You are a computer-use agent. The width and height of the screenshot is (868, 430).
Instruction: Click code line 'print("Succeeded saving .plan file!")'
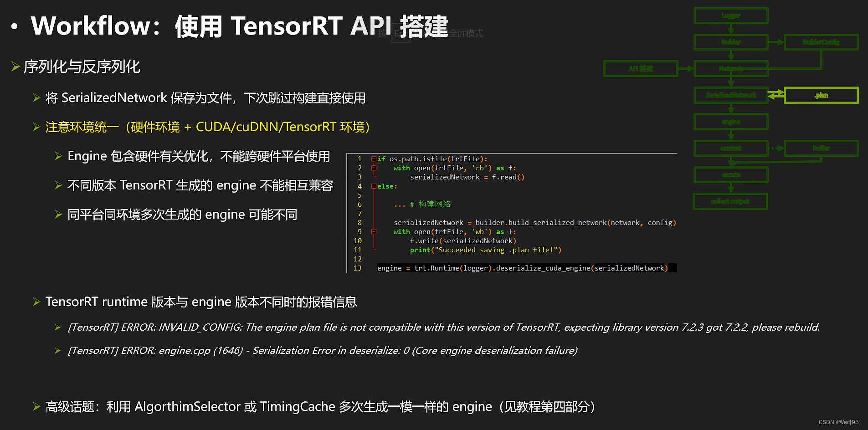point(486,250)
